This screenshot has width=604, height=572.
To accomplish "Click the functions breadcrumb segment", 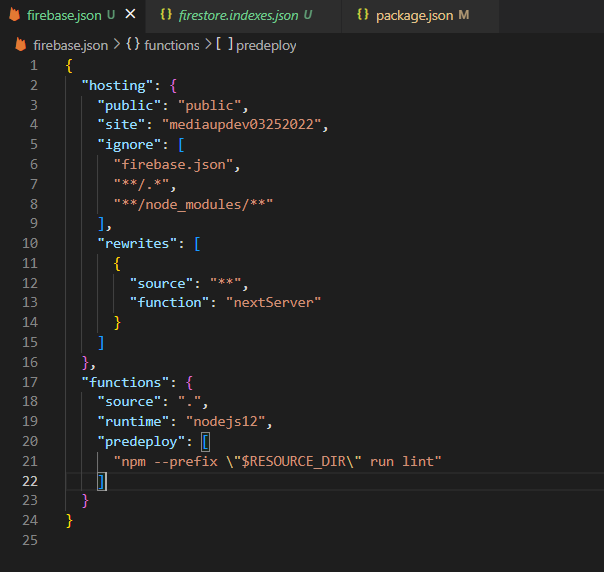I will (172, 45).
